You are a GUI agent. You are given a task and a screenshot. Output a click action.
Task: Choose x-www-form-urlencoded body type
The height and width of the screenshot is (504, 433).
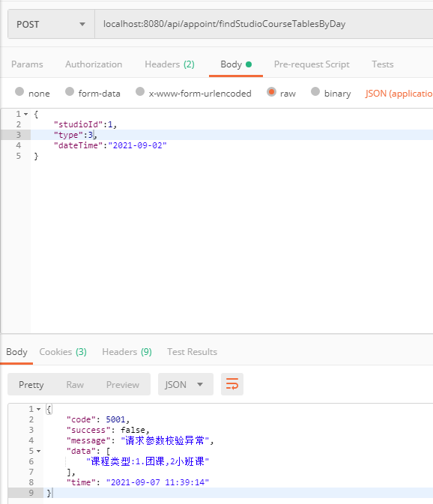(x=140, y=91)
